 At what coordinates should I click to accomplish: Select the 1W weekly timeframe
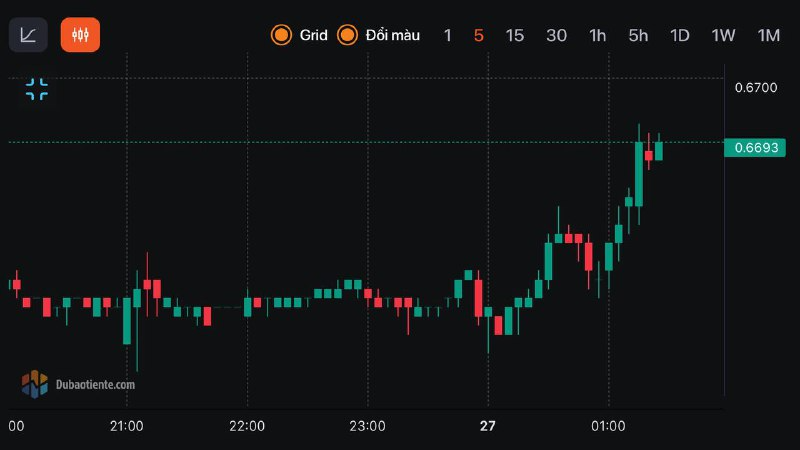pos(723,35)
